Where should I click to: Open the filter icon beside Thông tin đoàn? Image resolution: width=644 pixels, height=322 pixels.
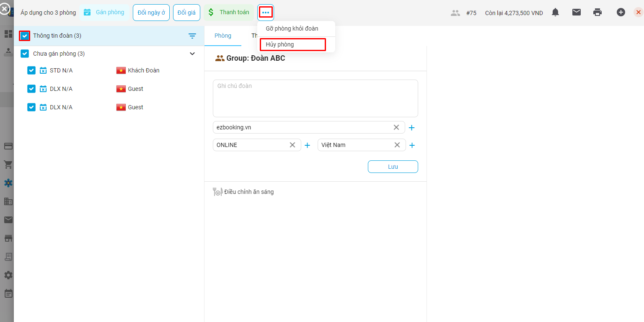click(x=192, y=36)
